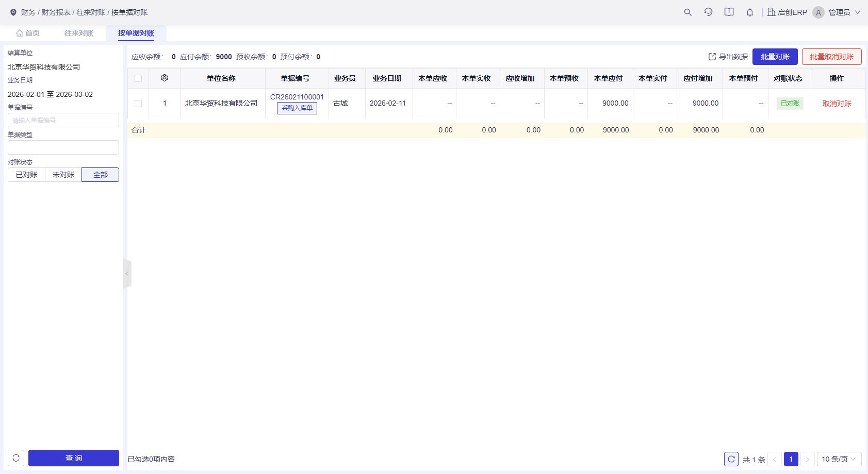Image resolution: width=868 pixels, height=474 pixels.
Task: Open the 结算单位 selector 北京华贸科技有限公司
Action: pos(44,67)
